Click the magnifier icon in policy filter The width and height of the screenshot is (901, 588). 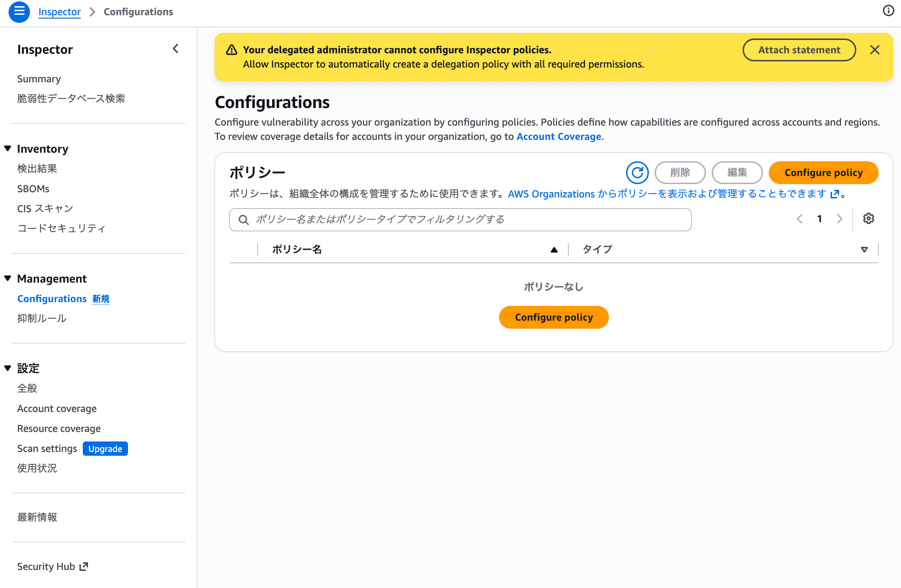[x=244, y=220]
